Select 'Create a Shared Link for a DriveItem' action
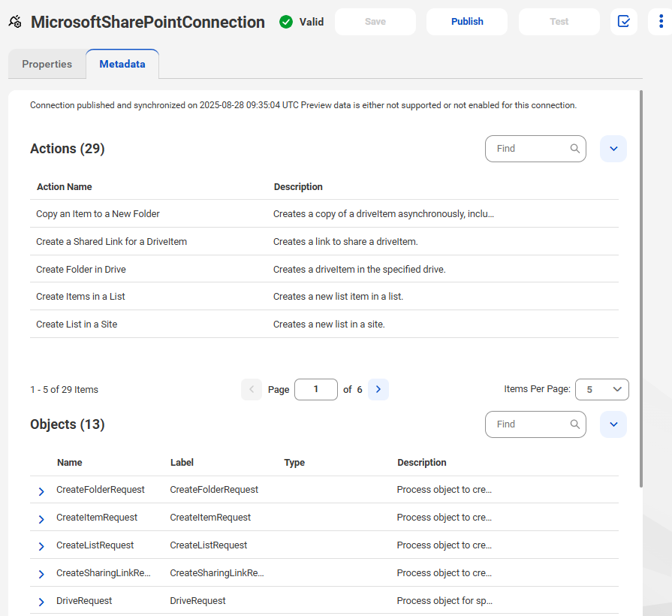This screenshot has width=672, height=616. (111, 241)
